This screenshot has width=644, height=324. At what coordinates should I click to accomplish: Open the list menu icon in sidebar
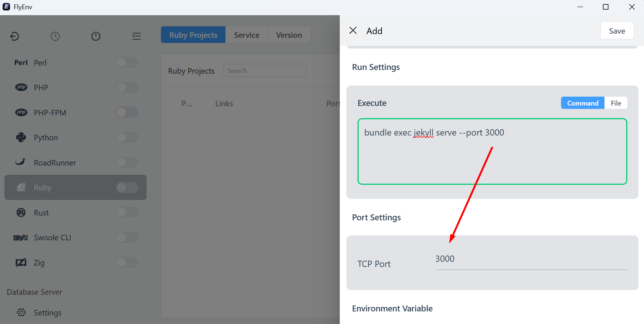pyautogui.click(x=137, y=36)
